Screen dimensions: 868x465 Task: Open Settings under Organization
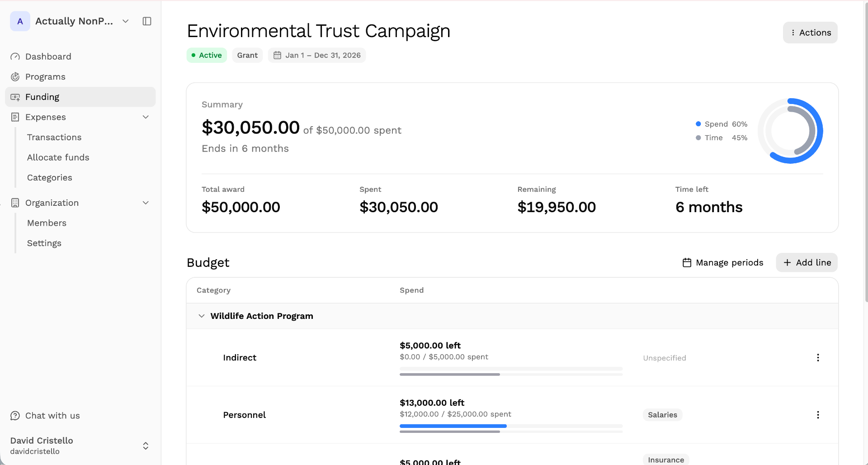click(x=44, y=243)
